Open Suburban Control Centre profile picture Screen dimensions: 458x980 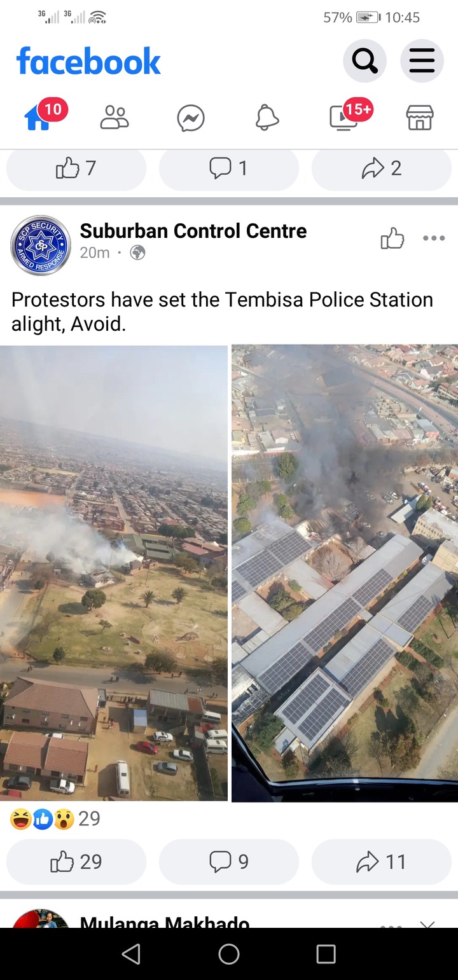tap(41, 245)
